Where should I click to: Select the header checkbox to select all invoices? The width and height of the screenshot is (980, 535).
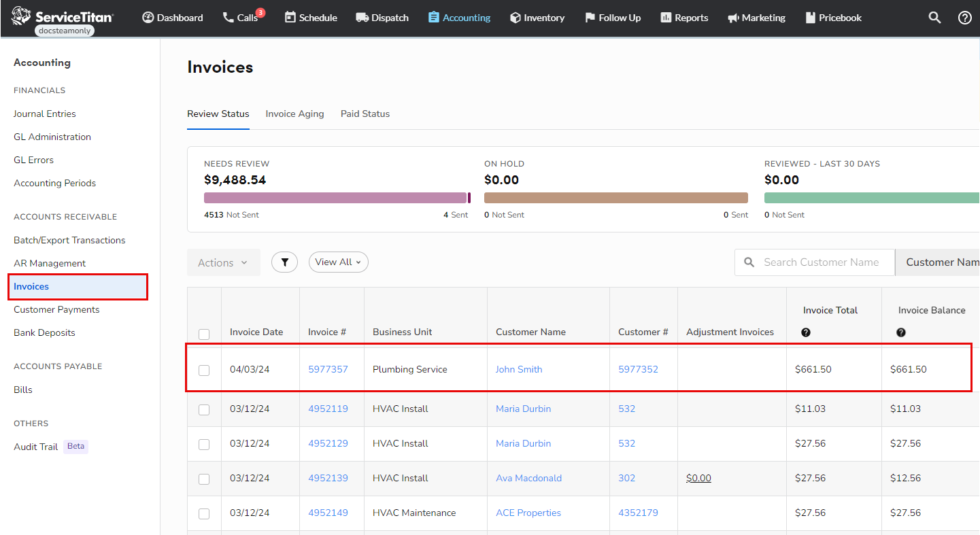(204, 334)
